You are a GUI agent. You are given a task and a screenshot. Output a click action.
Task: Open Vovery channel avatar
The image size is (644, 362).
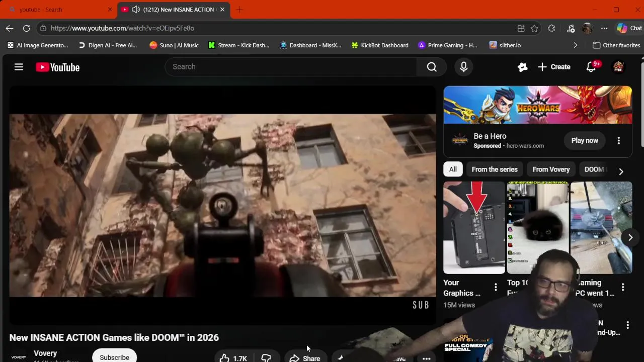pos(19,356)
